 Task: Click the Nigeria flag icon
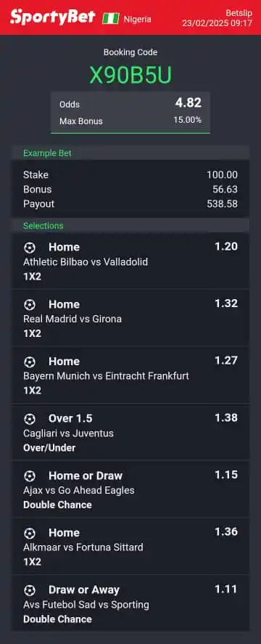111,18
